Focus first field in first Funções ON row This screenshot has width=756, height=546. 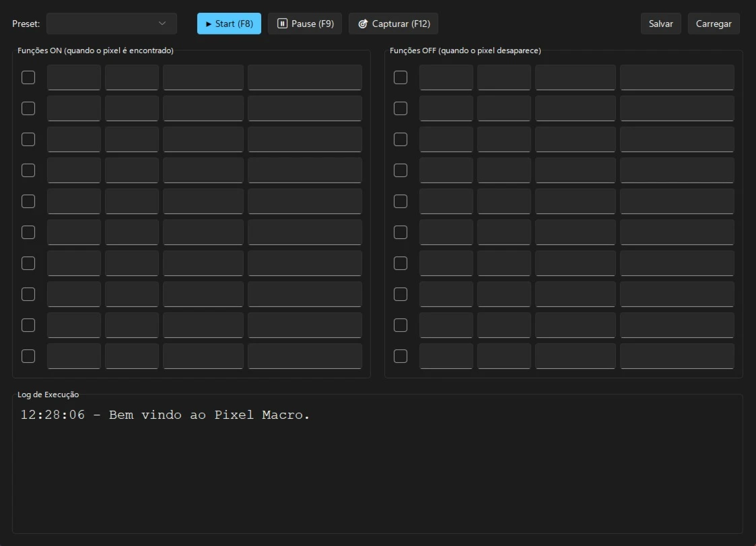(x=73, y=77)
